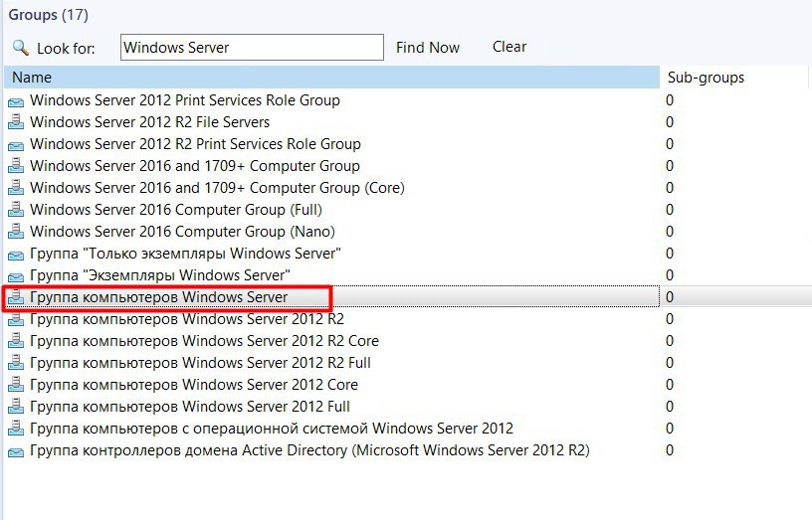
Task: Click the magnifier icon beside Look for
Action: pos(21,48)
